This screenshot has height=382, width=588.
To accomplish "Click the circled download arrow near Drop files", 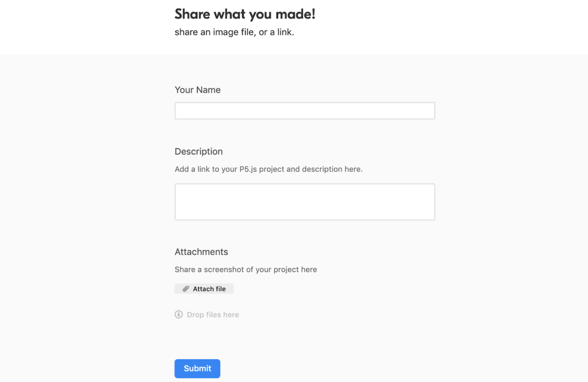I will coord(178,314).
